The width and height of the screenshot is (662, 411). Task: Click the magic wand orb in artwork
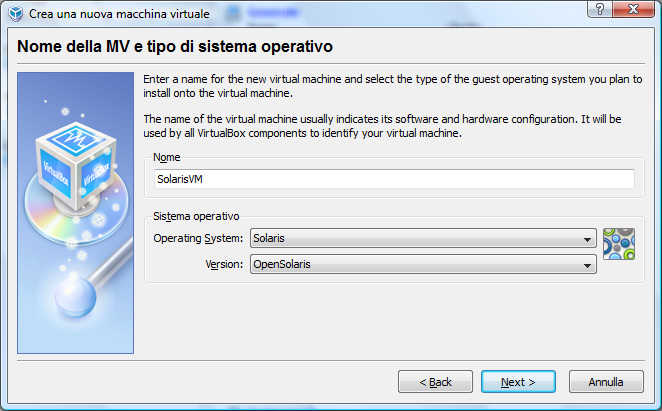(76, 297)
